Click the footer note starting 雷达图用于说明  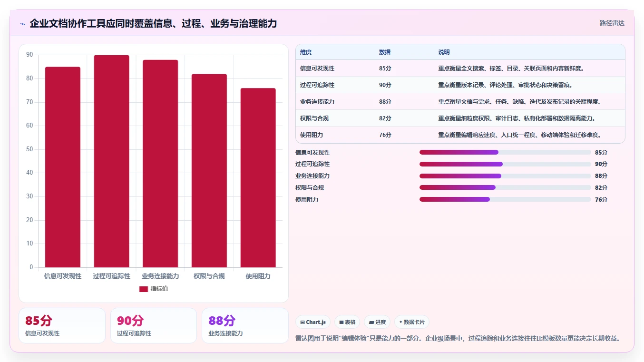(458, 339)
